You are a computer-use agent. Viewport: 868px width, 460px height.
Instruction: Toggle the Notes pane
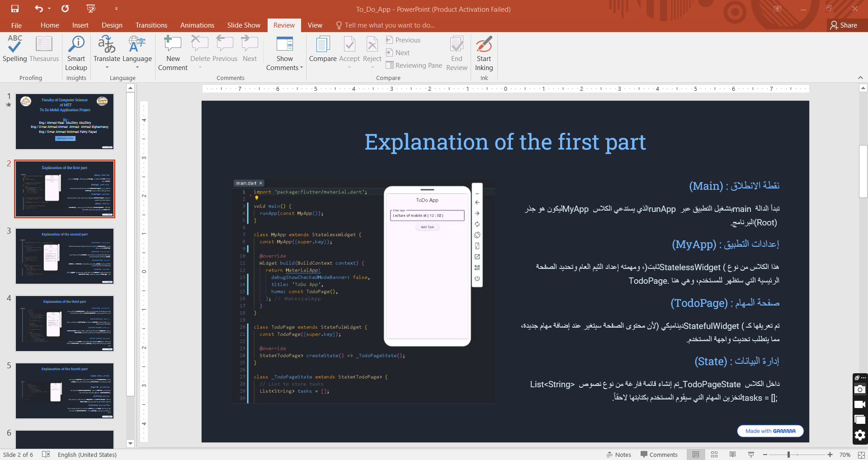(619, 455)
